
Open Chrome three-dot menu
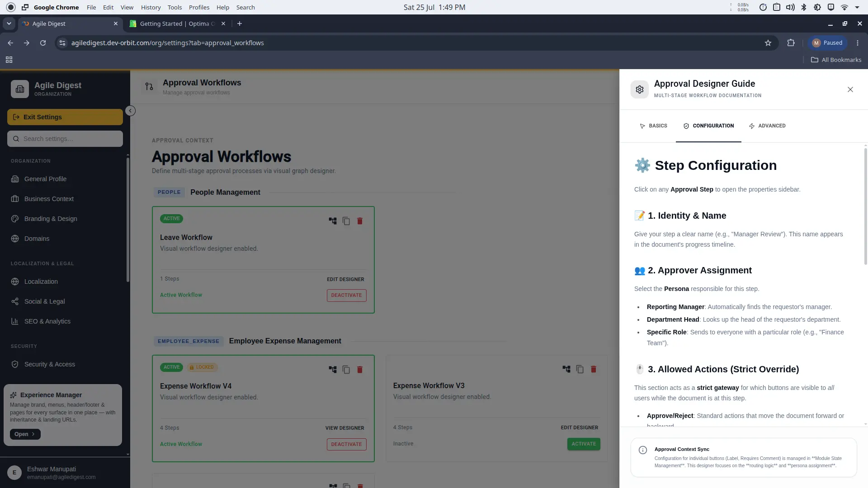[x=858, y=43]
